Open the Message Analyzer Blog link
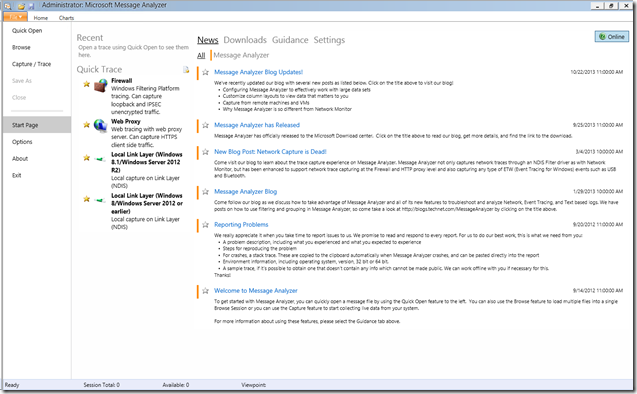This screenshot has width=637, height=394. click(x=245, y=191)
